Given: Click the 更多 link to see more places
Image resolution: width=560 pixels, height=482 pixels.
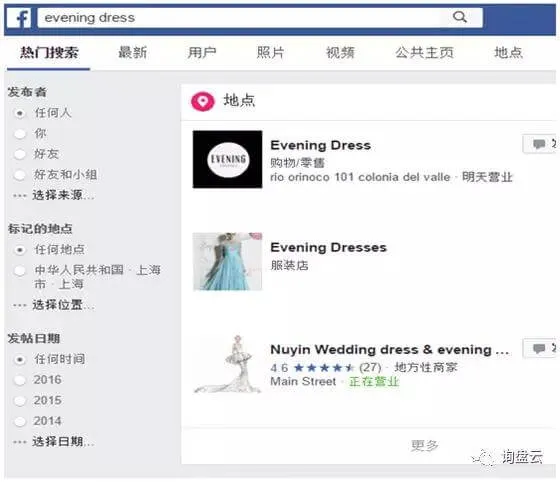Looking at the screenshot, I should pyautogui.click(x=424, y=446).
